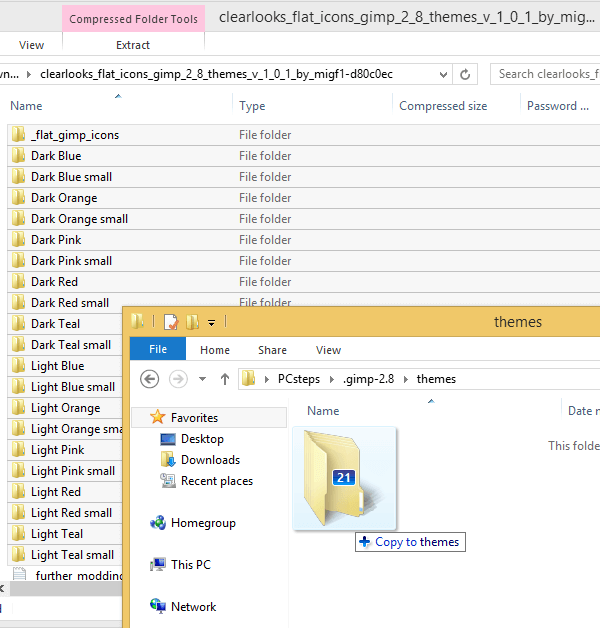Go back in themes window

coord(149,379)
